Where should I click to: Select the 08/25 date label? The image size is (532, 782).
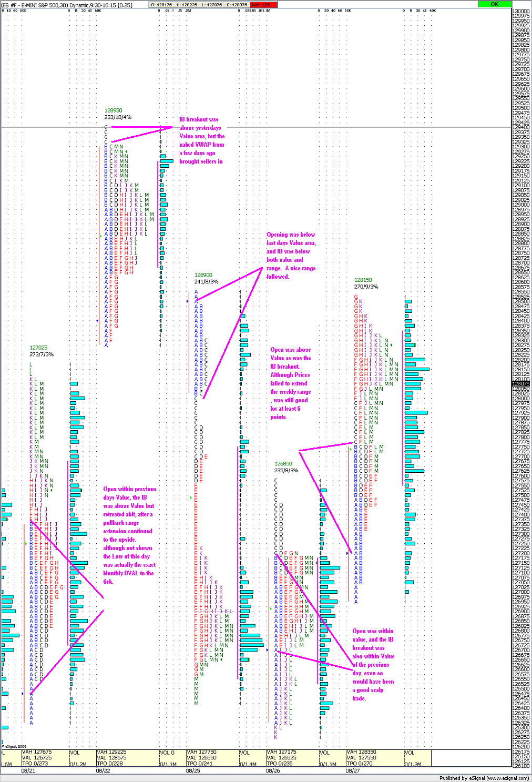(193, 770)
